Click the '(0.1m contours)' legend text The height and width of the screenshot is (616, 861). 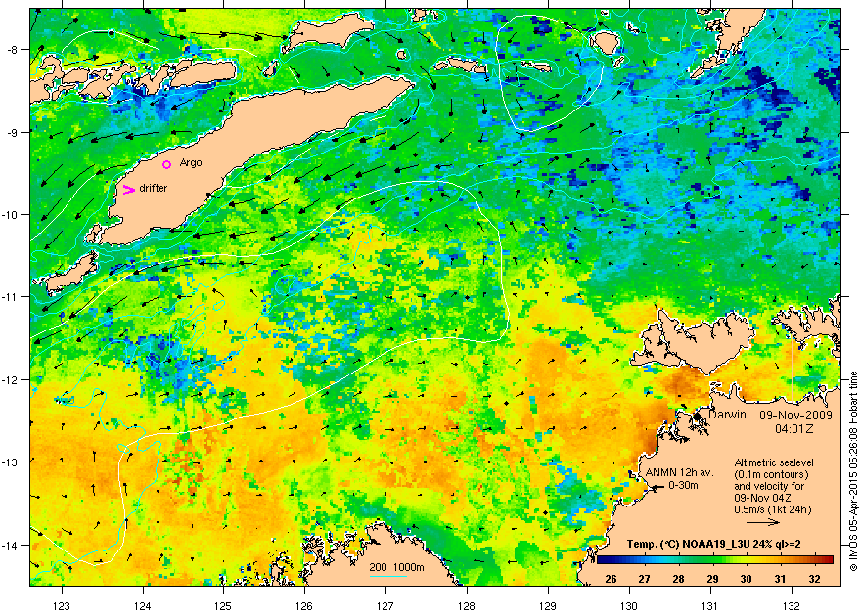click(772, 474)
